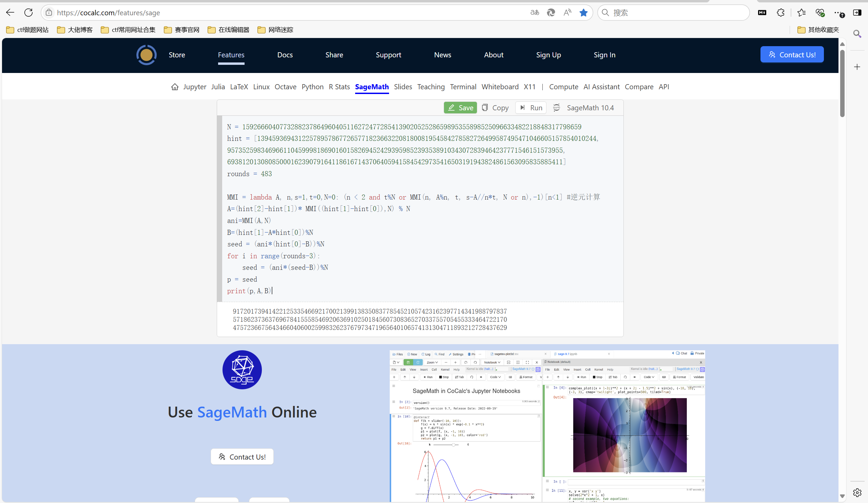
Task: Open the Store page
Action: coord(177,55)
